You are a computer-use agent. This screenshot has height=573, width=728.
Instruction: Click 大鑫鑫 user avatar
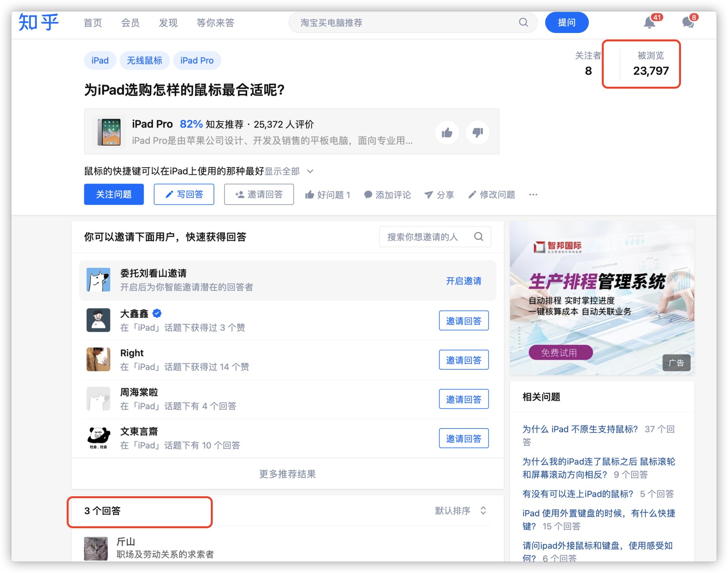coord(98,320)
